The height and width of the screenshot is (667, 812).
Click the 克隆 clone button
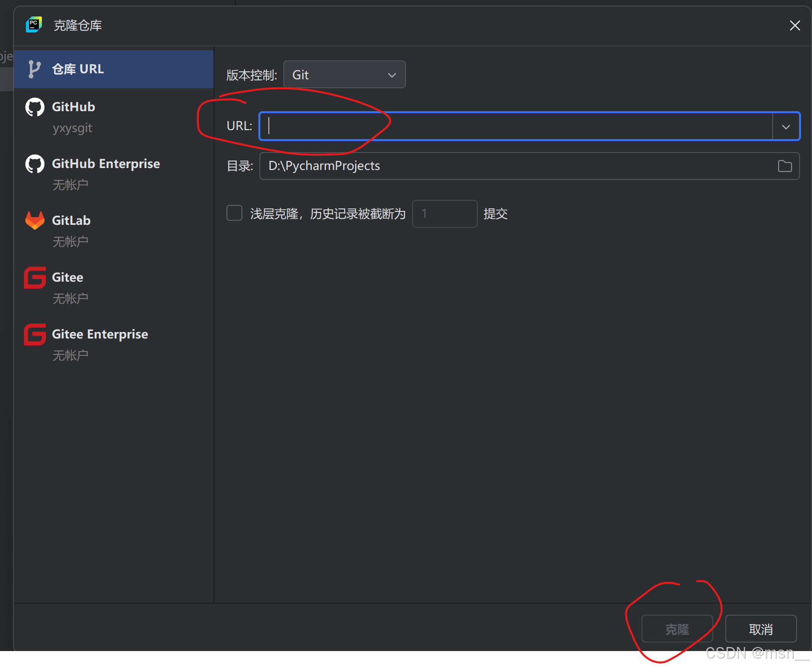click(x=676, y=629)
